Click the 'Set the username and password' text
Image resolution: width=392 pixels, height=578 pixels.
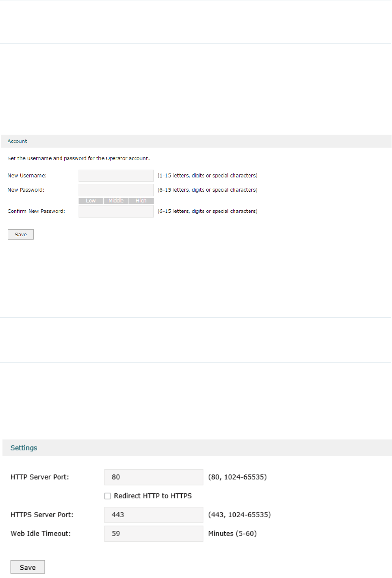(79, 158)
